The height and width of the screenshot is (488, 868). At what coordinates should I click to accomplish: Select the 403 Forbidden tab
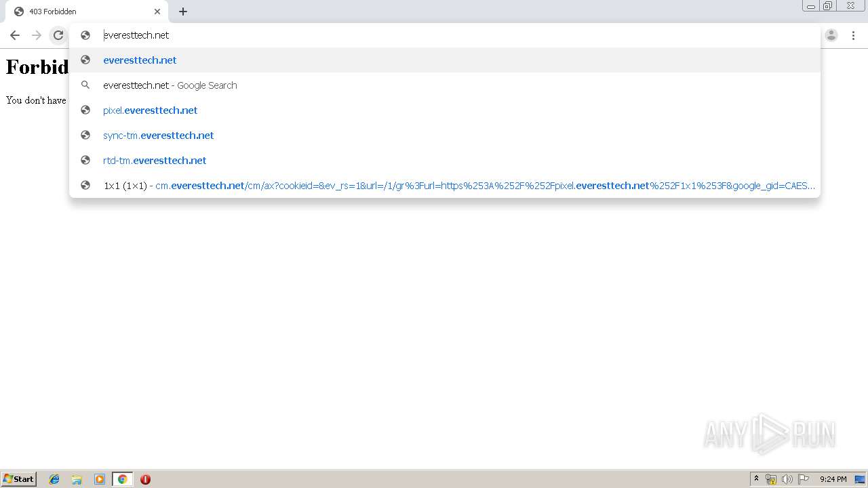[x=87, y=12]
